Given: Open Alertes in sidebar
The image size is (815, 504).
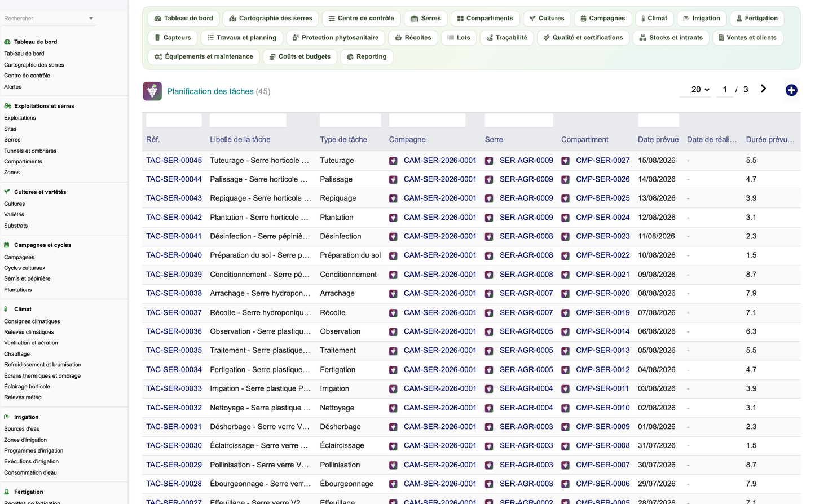Looking at the screenshot, I should [12, 87].
